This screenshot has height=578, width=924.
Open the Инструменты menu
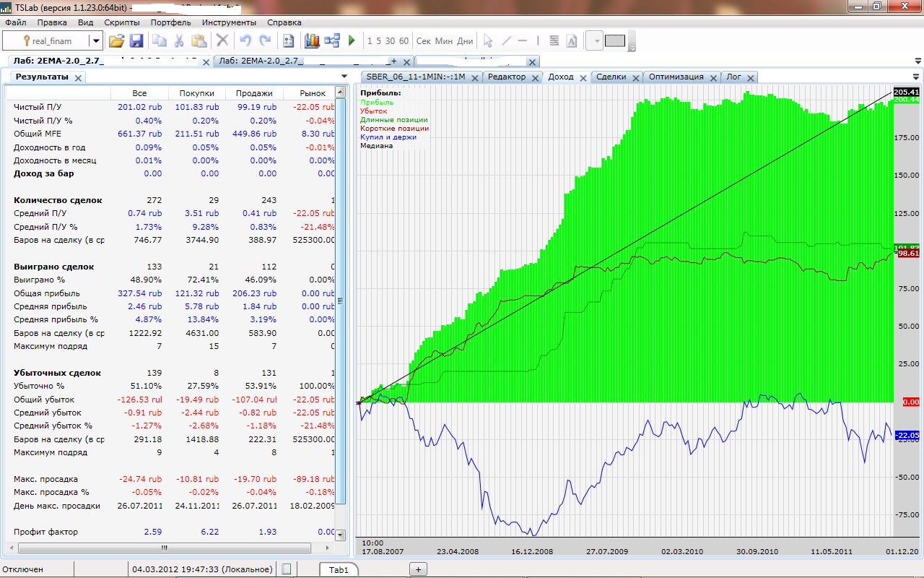pyautogui.click(x=229, y=22)
